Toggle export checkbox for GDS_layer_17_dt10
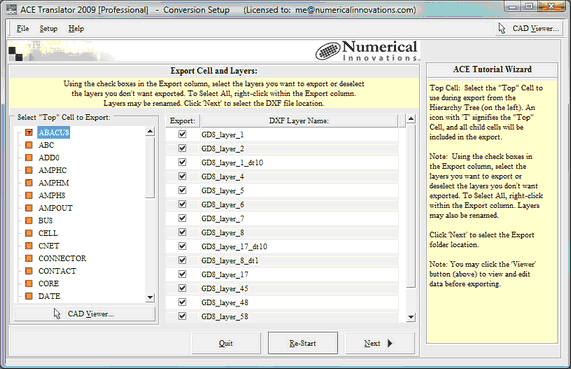This screenshot has height=369, width=571. (x=182, y=246)
